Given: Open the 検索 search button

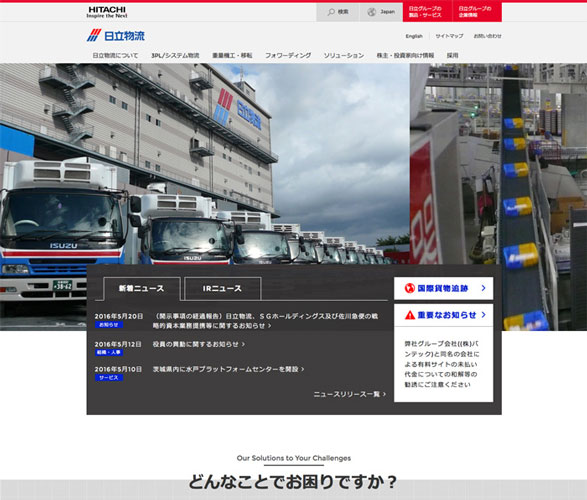Looking at the screenshot, I should pos(338,12).
